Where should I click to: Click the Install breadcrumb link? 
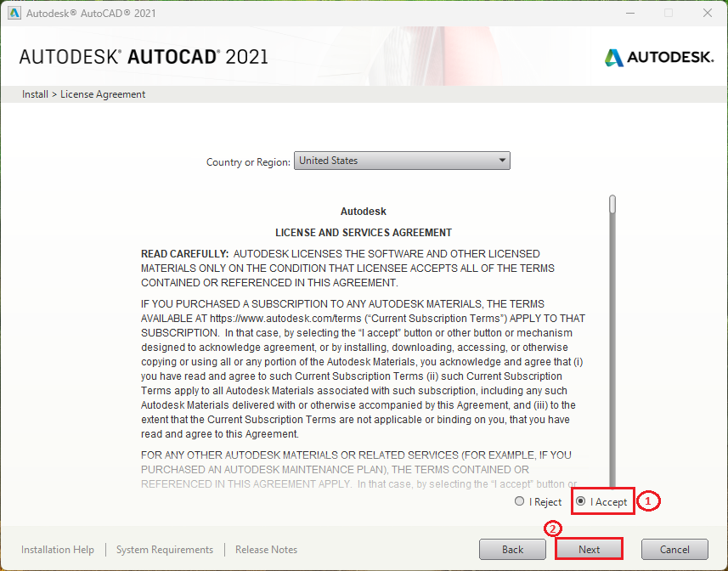35,93
